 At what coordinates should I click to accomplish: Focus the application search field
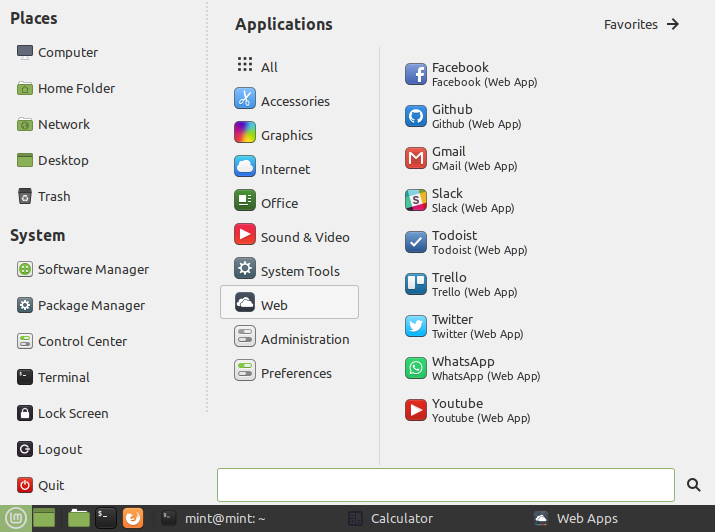[446, 485]
